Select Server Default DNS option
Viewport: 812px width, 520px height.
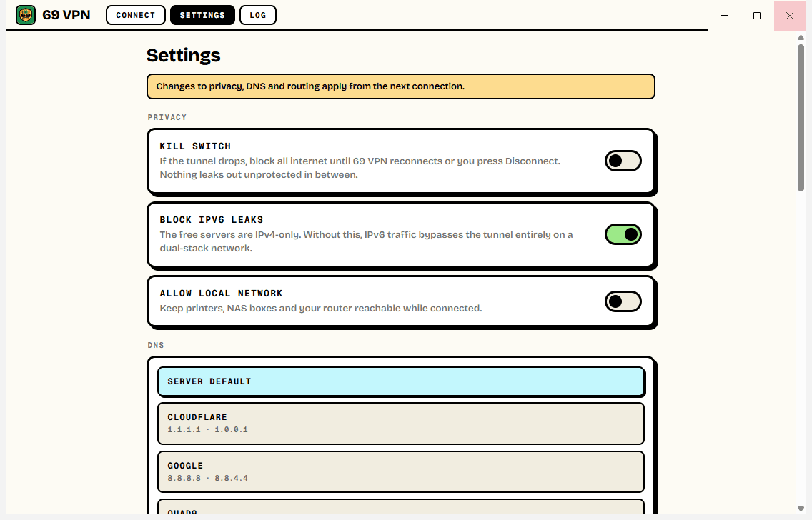pos(401,381)
